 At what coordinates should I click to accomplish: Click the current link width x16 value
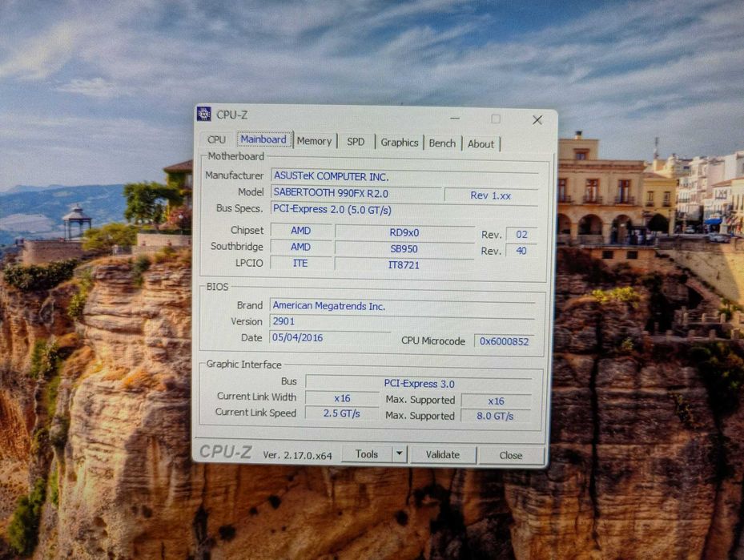342,398
